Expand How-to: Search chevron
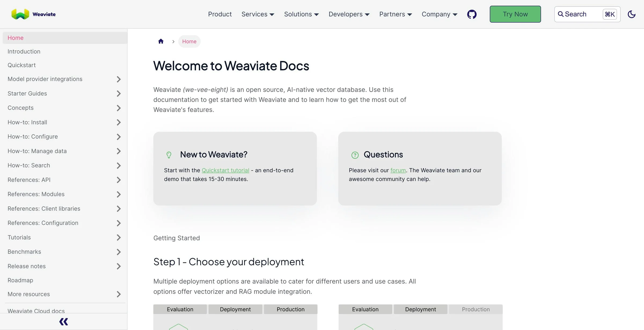This screenshot has height=330, width=644. pyautogui.click(x=119, y=166)
